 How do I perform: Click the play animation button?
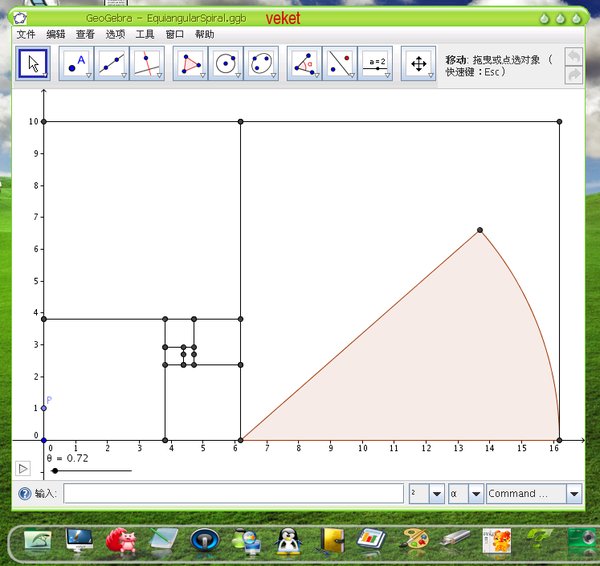pyautogui.click(x=23, y=467)
